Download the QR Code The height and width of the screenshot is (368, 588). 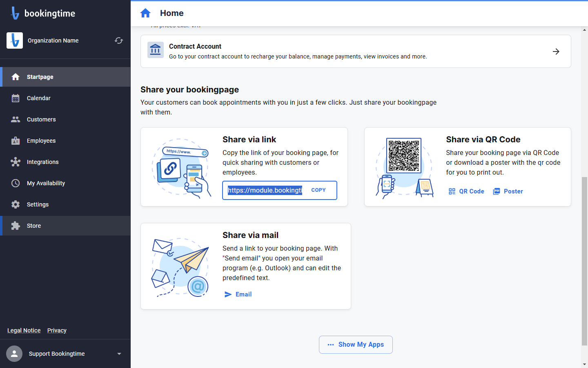pos(466,191)
